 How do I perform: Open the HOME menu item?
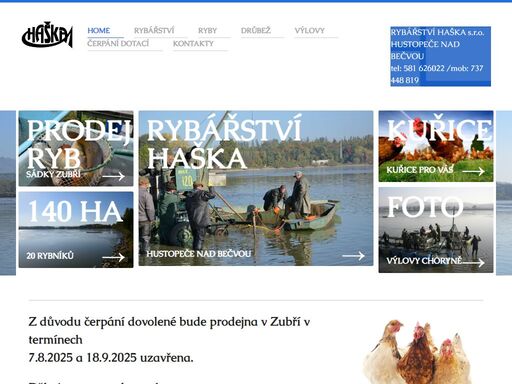coord(99,30)
